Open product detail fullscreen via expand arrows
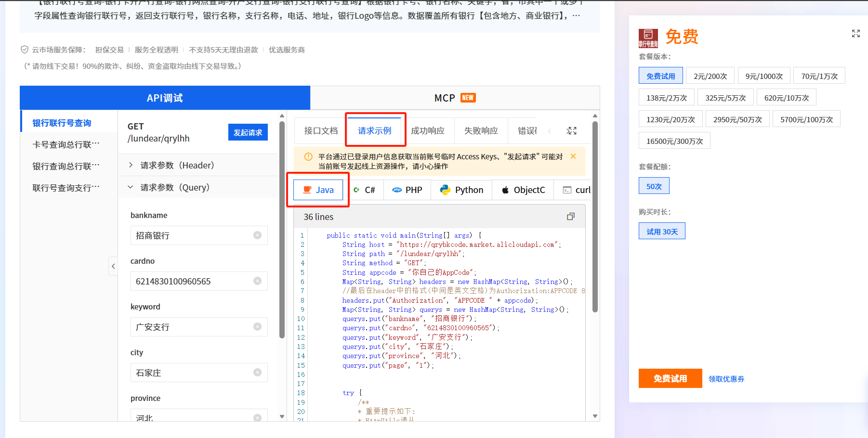This screenshot has height=438, width=868. 855,34
